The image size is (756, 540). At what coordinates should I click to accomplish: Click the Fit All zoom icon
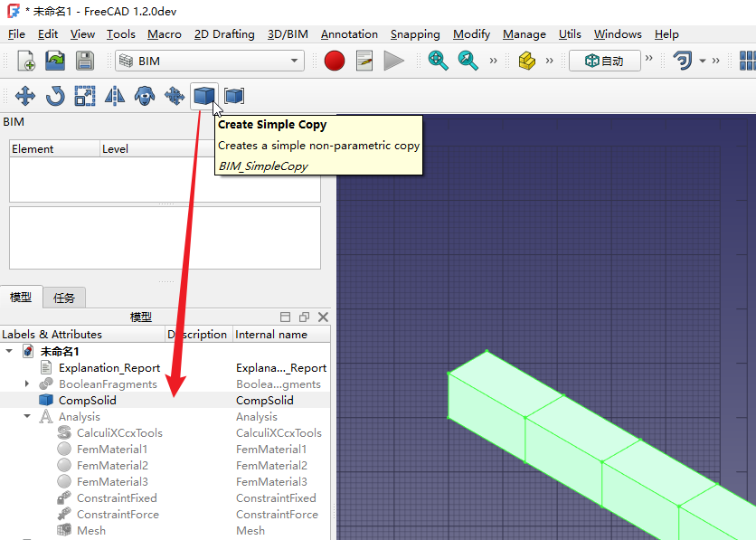point(439,61)
